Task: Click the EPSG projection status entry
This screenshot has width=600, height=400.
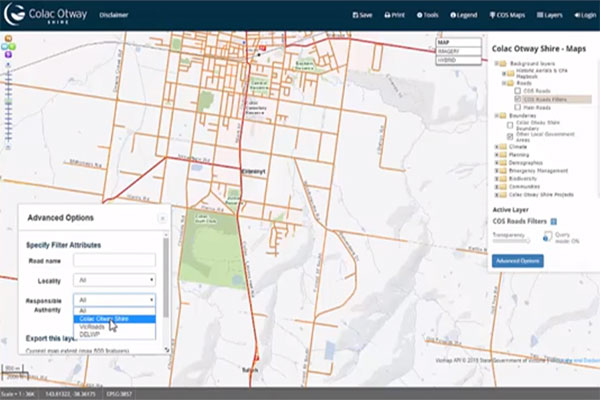Action: tap(119, 394)
